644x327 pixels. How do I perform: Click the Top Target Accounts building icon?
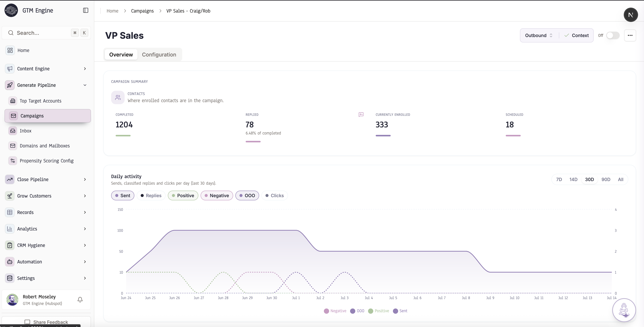point(13,101)
